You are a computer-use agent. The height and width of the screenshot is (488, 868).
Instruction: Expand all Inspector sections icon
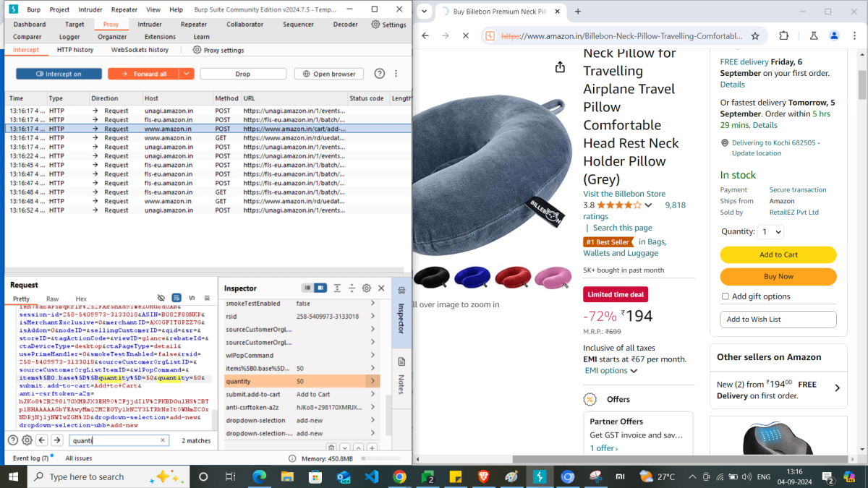tap(337, 288)
